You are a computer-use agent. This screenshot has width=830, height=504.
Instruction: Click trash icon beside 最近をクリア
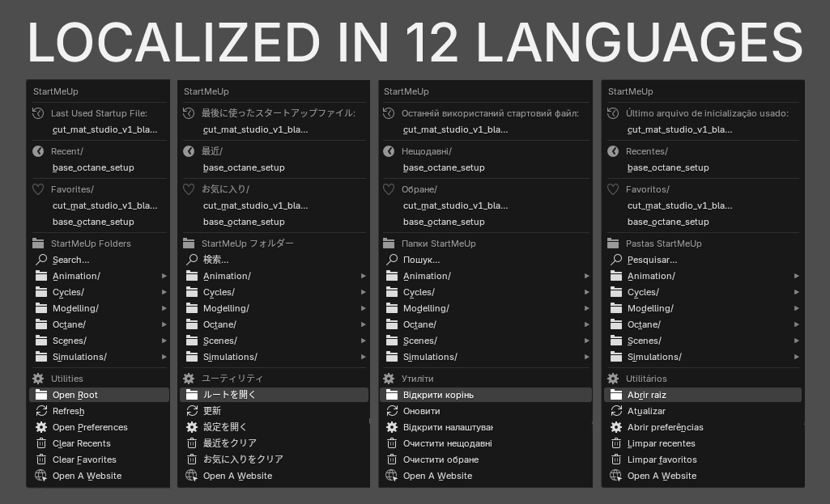192,443
